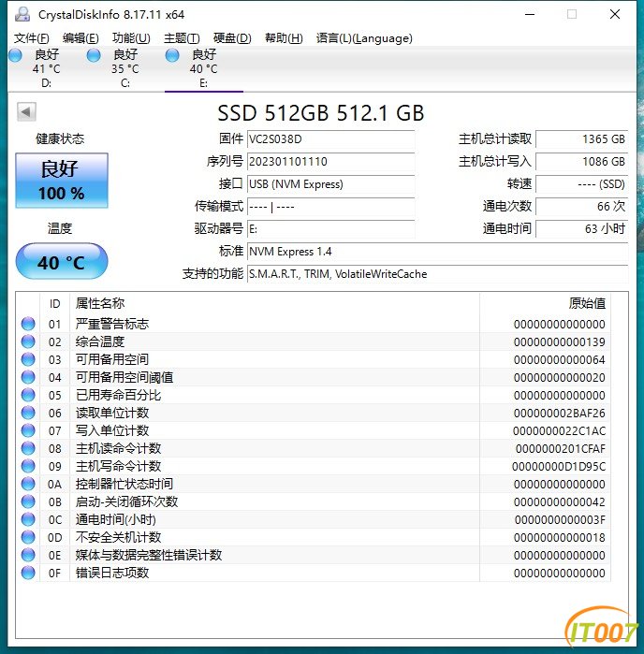Click the status orb for 主机写命令计数
This screenshot has height=654, width=644.
(28, 466)
